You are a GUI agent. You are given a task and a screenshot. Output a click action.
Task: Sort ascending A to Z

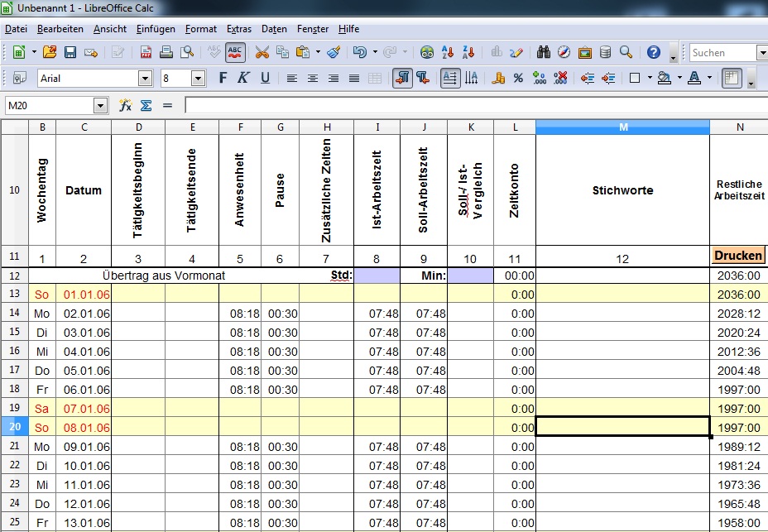pos(448,52)
